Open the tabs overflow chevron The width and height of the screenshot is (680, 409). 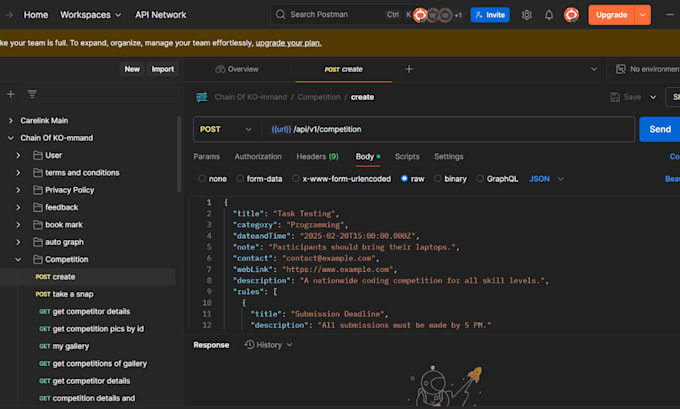click(x=594, y=69)
